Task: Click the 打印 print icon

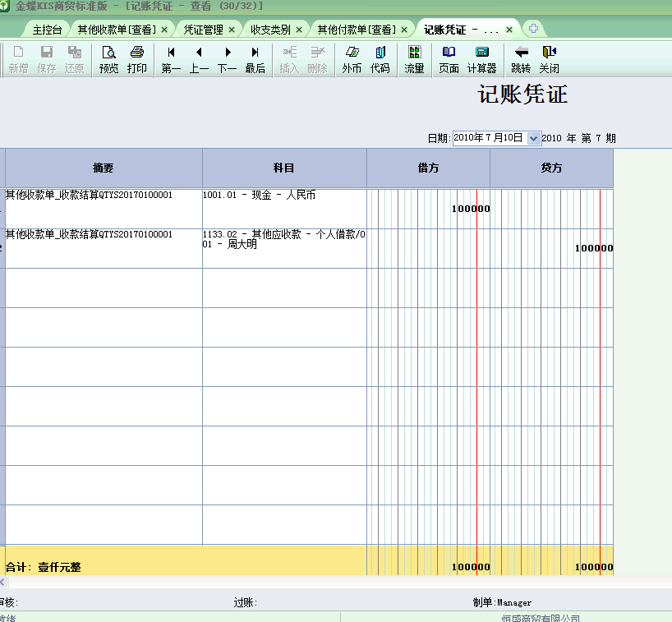Action: [x=136, y=60]
